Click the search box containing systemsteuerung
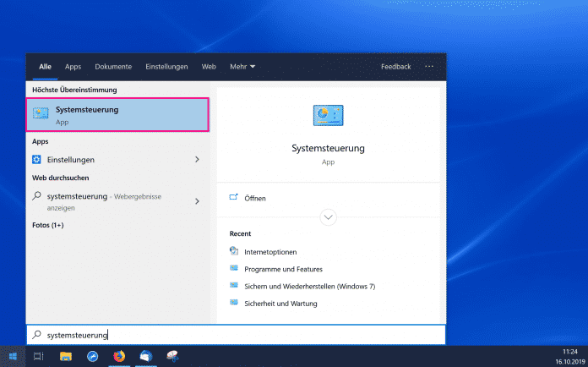The width and height of the screenshot is (588, 367). coord(237,335)
